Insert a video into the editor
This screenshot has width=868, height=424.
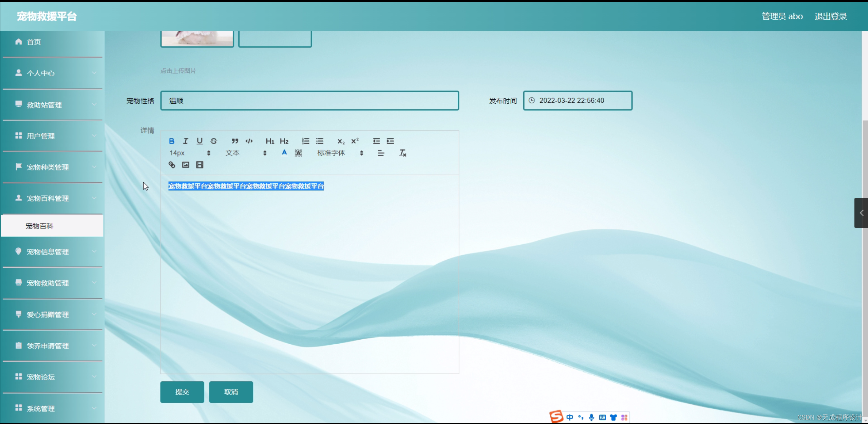point(200,165)
